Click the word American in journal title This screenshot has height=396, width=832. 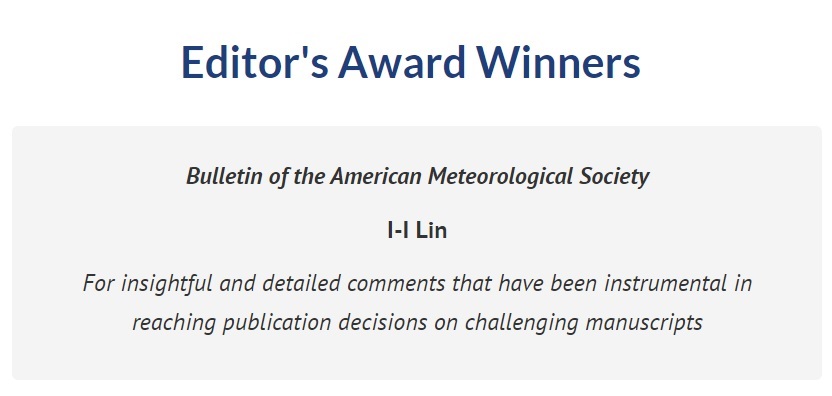[x=376, y=176]
